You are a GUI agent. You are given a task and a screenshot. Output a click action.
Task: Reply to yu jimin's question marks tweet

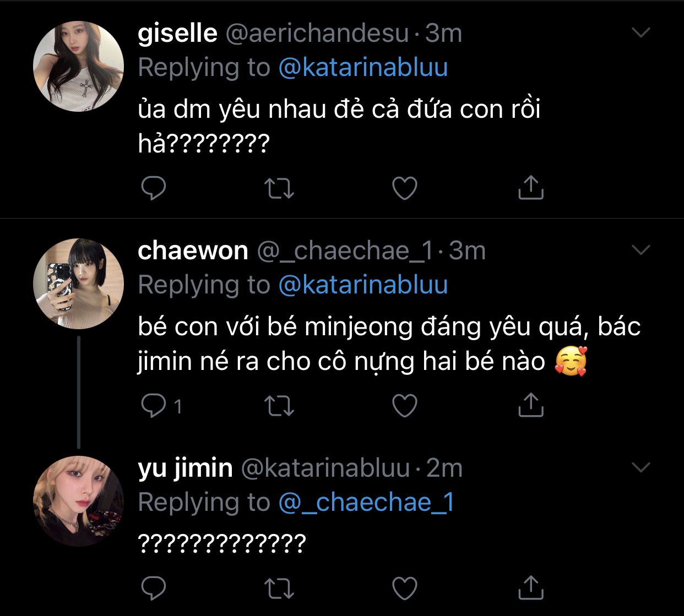154,588
